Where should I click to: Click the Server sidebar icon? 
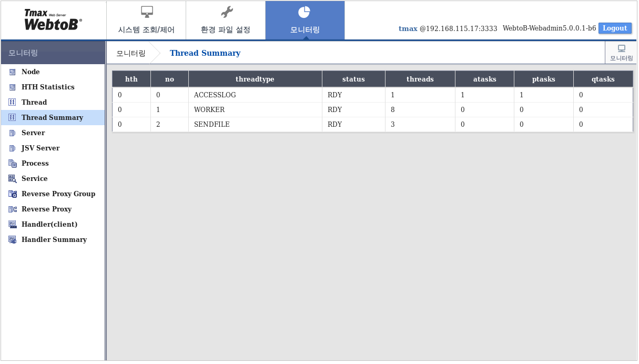click(x=13, y=133)
